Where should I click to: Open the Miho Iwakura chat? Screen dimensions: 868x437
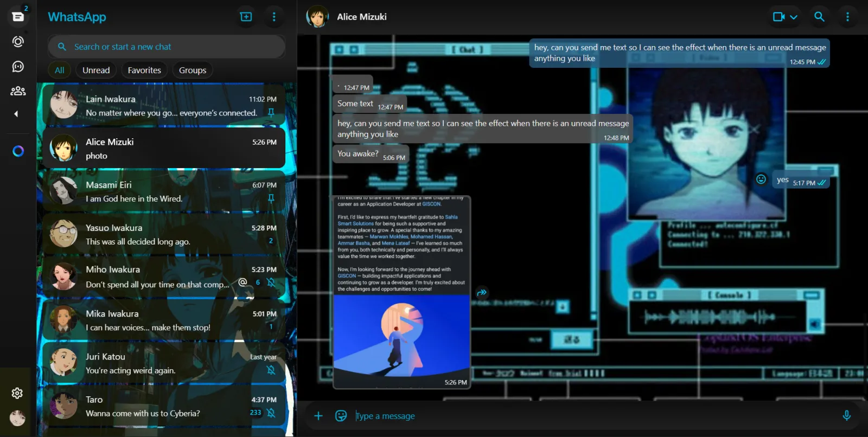[164, 277]
